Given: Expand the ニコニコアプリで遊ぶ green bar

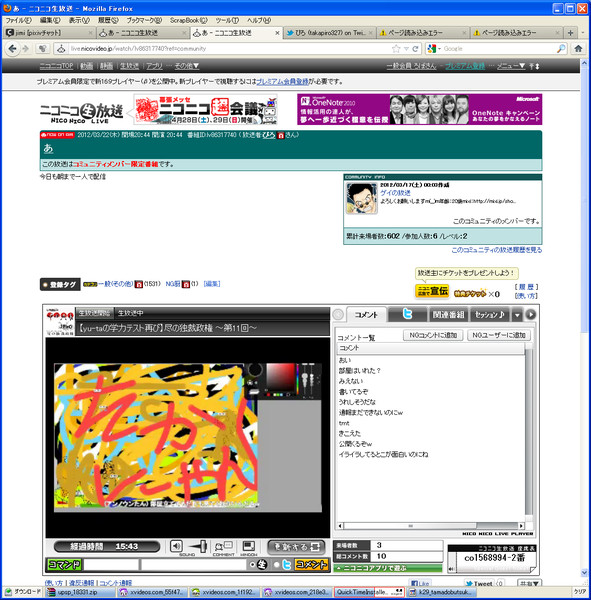Looking at the screenshot, I should pyautogui.click(x=388, y=568).
